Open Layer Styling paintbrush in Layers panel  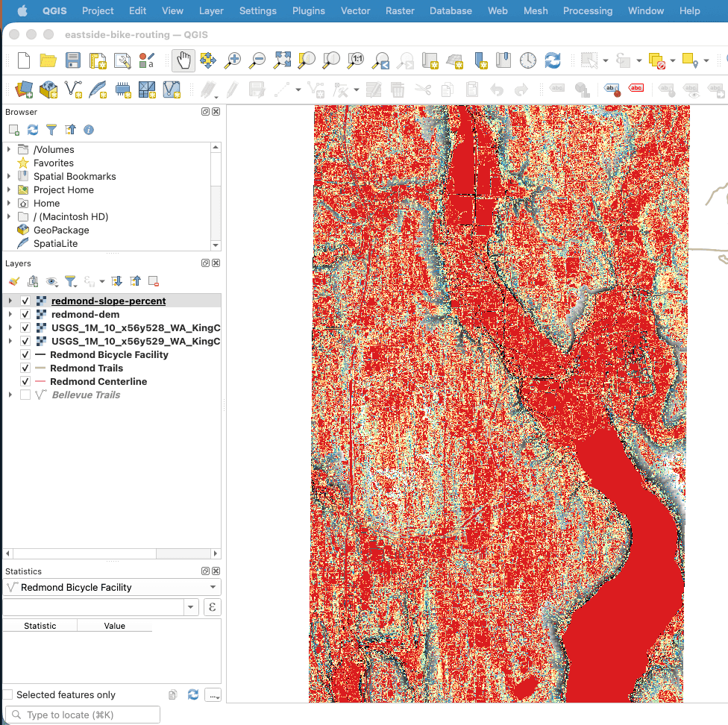coord(14,281)
